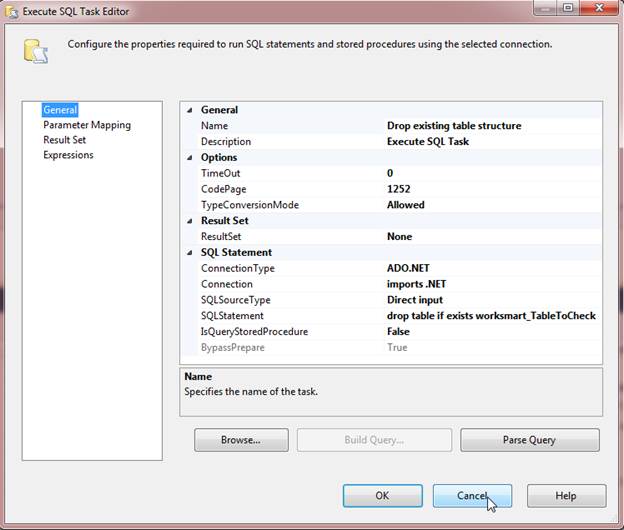The image size is (624, 530).
Task: Click the Execute SQL Task Editor title icon
Action: 12,11
